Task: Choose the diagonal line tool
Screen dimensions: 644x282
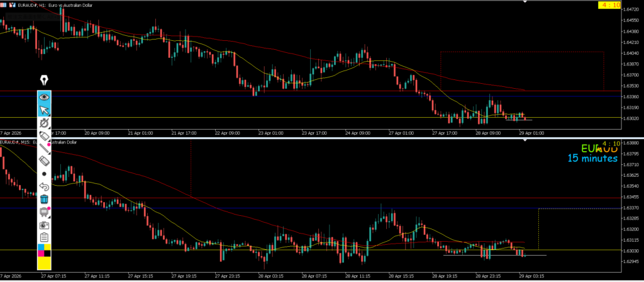Action: 44,149
